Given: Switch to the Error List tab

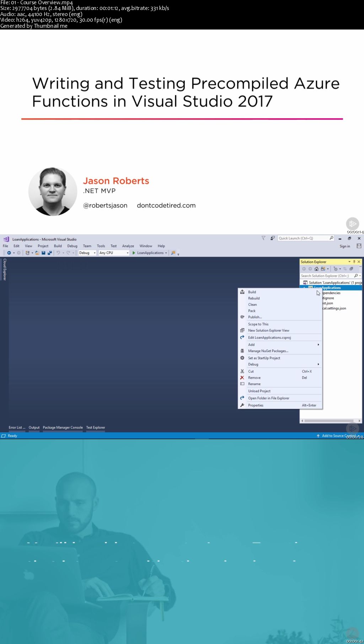Looking at the screenshot, I should (17, 427).
